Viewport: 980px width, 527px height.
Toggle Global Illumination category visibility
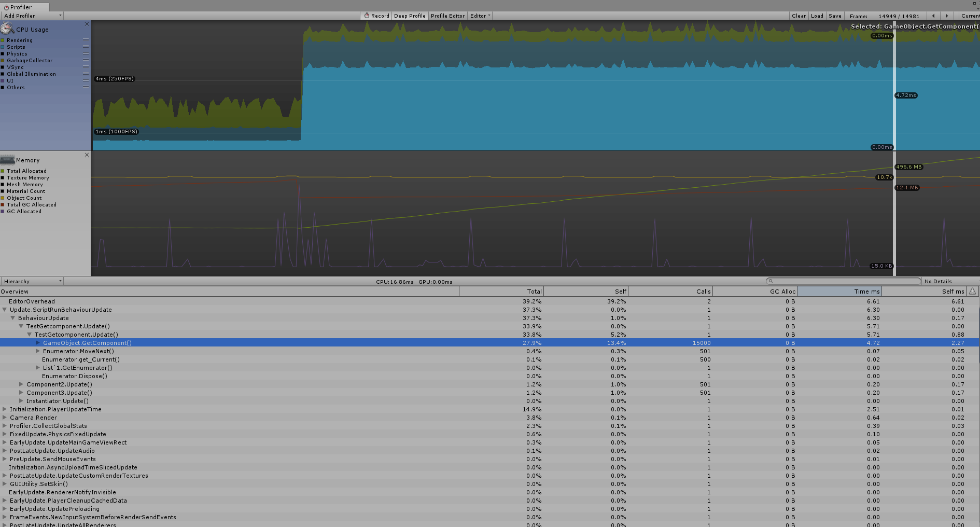tap(3, 74)
